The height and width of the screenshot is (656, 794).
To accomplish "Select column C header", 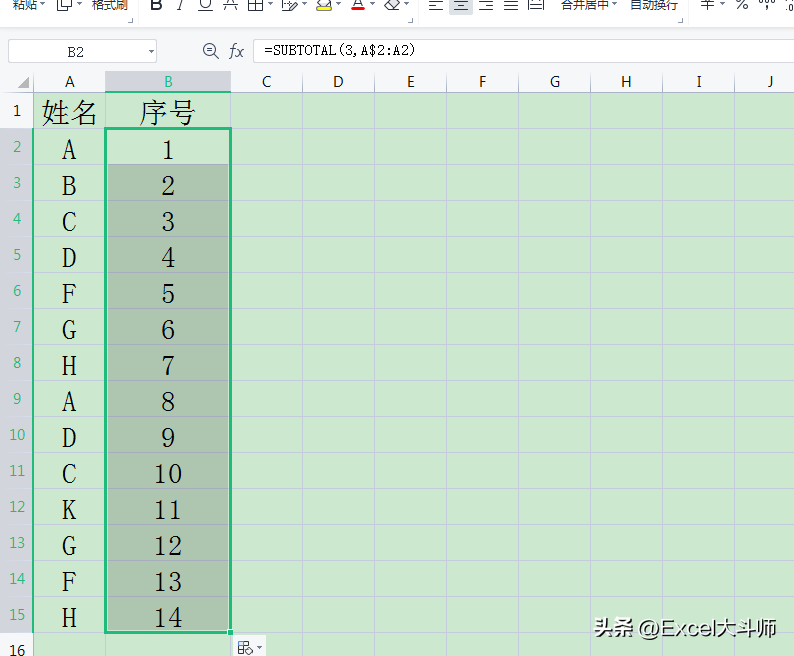I will click(x=267, y=82).
